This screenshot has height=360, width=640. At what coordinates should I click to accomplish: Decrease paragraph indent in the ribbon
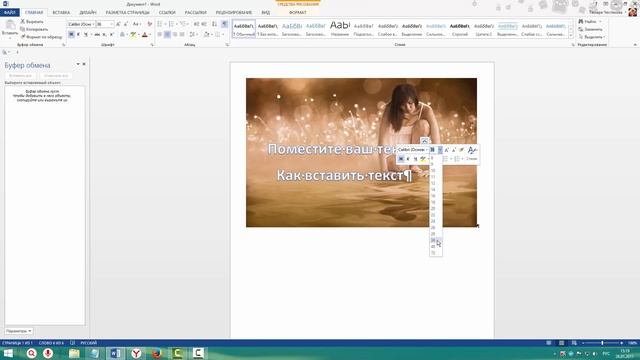pyautogui.click(x=196, y=24)
